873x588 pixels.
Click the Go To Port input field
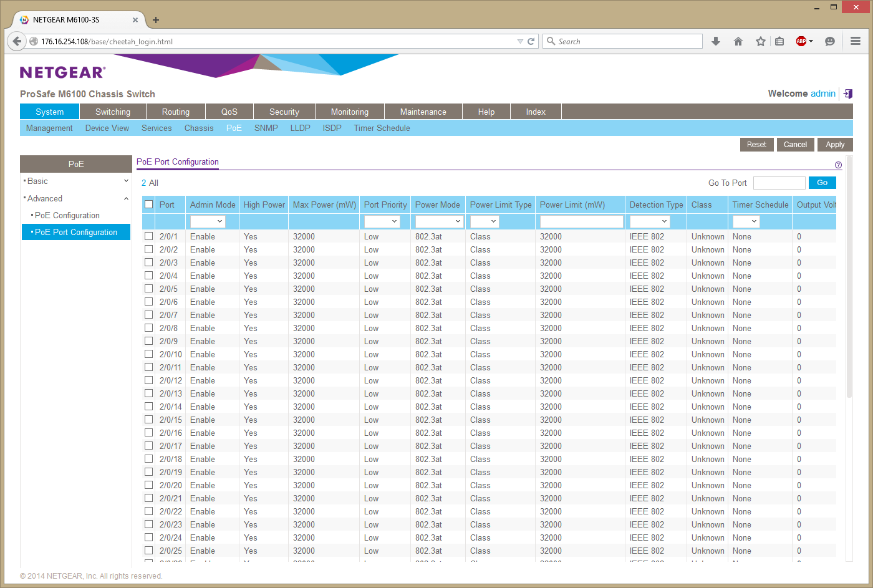click(779, 183)
